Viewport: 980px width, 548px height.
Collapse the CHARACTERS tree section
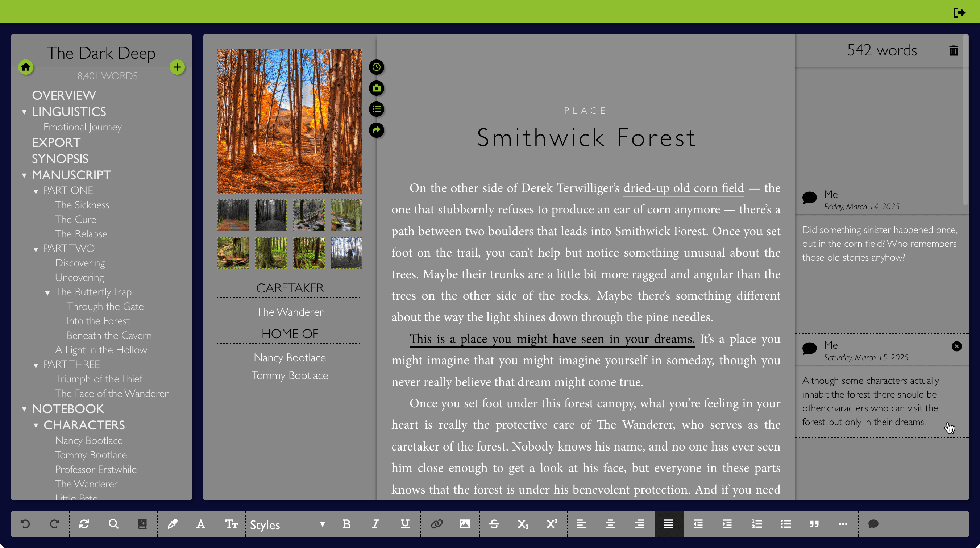tap(36, 425)
